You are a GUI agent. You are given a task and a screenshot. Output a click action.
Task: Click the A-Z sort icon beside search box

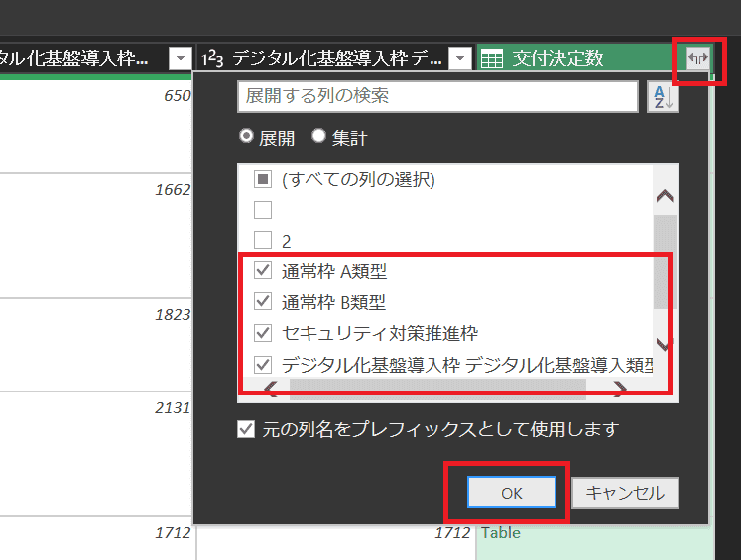tap(663, 97)
